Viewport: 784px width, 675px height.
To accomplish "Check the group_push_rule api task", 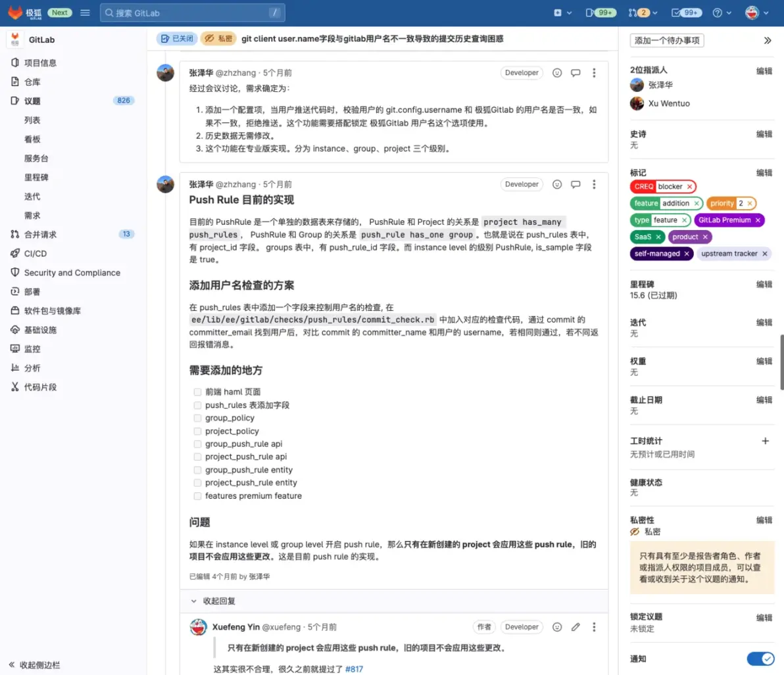I will [197, 444].
